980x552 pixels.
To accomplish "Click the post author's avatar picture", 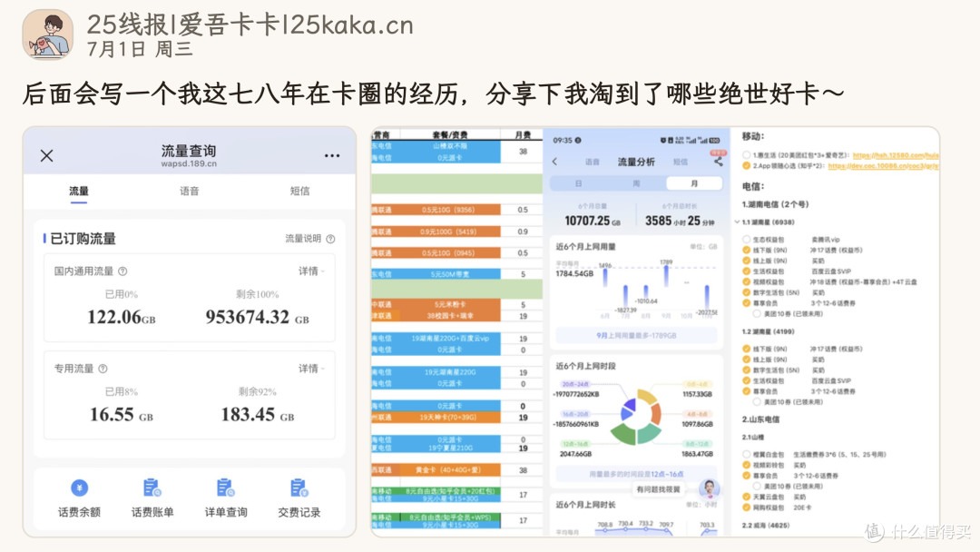I will tap(47, 34).
